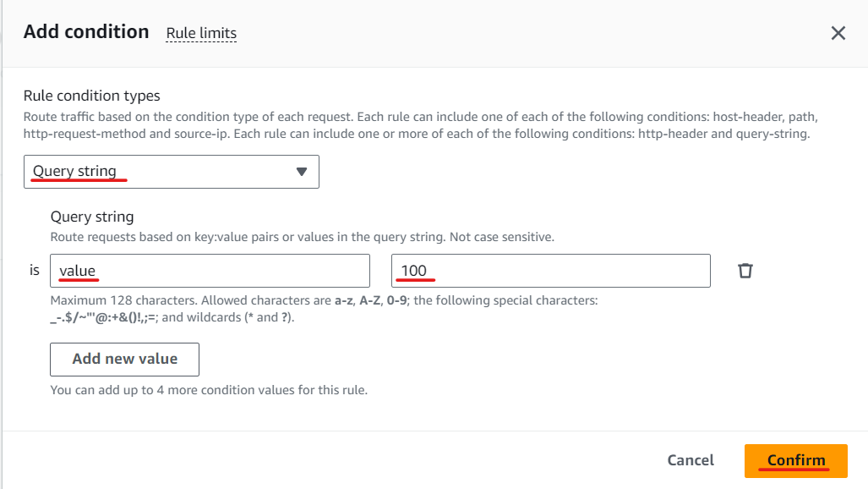Click the dropdown triangle arrow icon

tap(301, 172)
